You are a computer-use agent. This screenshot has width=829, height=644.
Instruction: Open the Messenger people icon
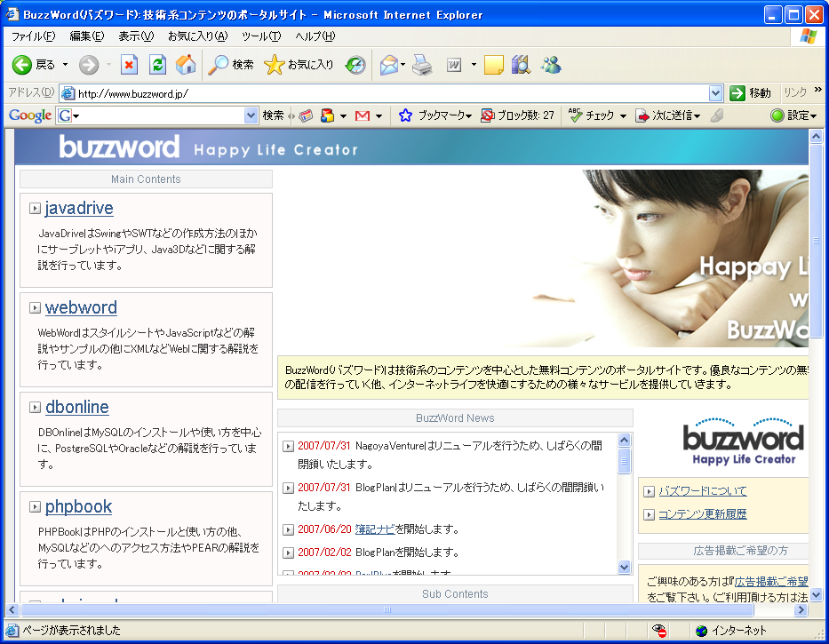click(551, 65)
